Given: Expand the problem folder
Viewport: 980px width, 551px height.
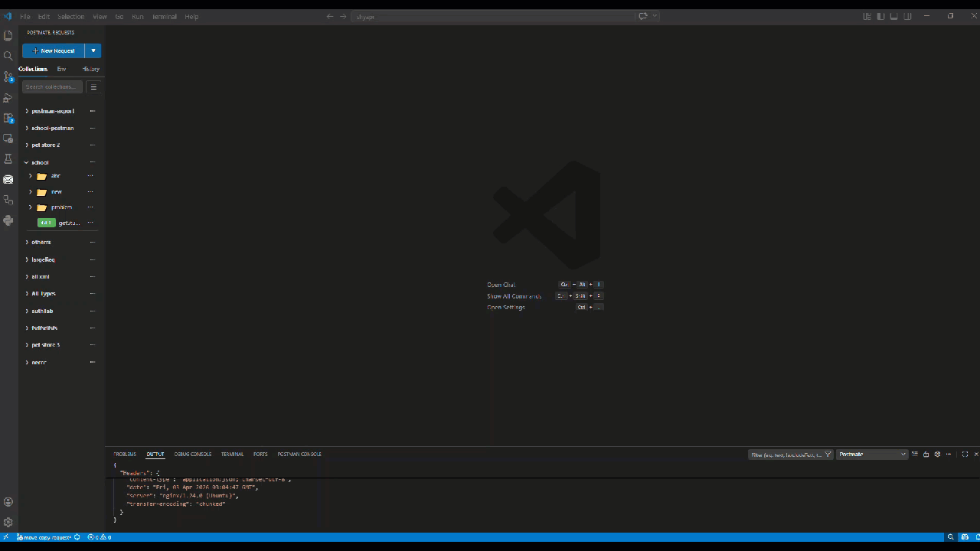Looking at the screenshot, I should [x=31, y=207].
